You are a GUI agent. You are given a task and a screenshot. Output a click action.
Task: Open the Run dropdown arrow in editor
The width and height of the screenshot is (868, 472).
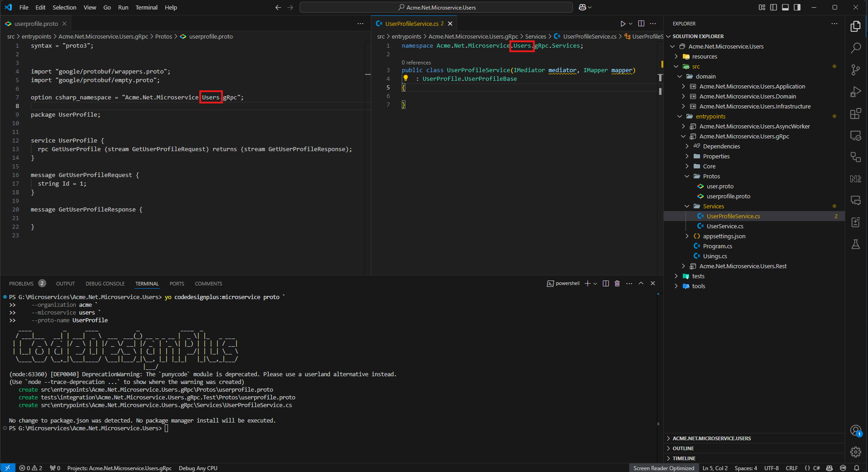pyautogui.click(x=631, y=24)
